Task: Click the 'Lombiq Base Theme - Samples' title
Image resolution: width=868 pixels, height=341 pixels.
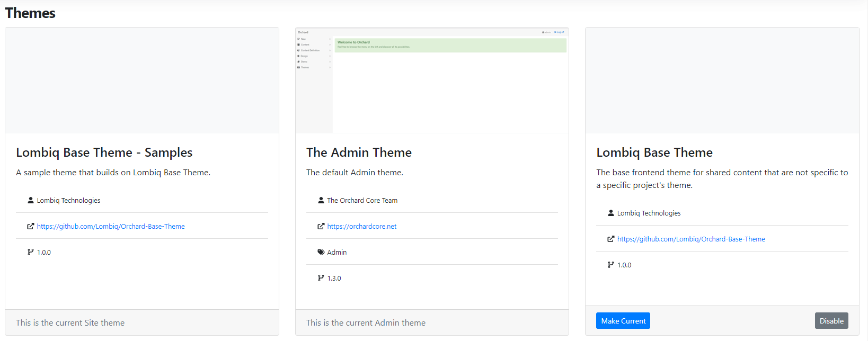Action: pyautogui.click(x=104, y=152)
